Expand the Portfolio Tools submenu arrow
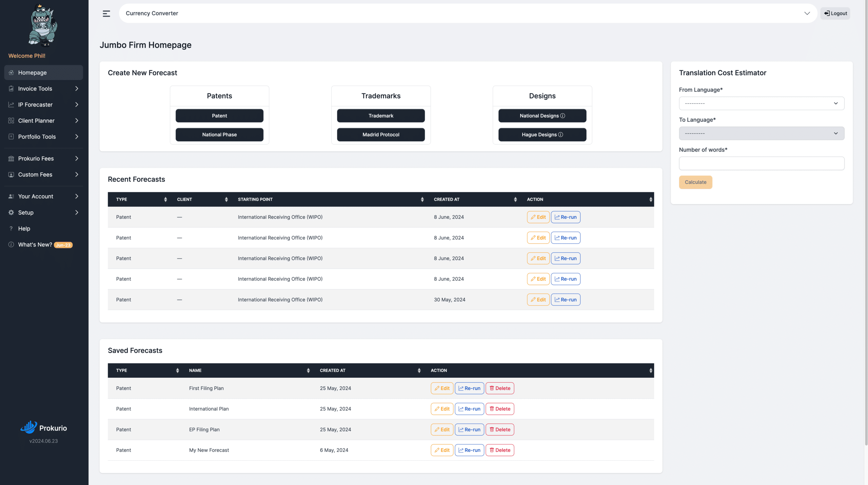 click(x=77, y=136)
